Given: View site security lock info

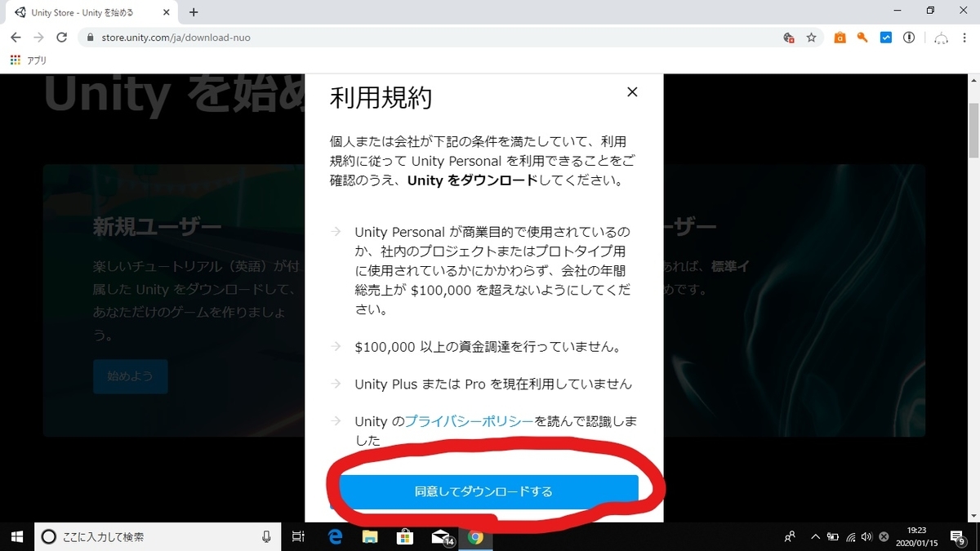Looking at the screenshot, I should pyautogui.click(x=90, y=38).
